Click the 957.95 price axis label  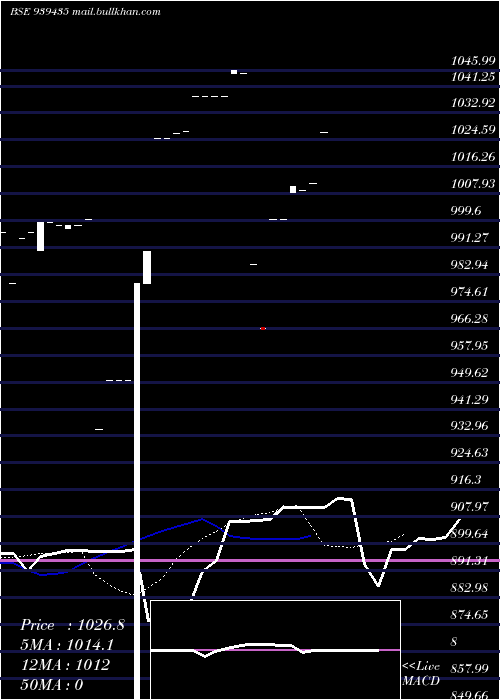(x=469, y=346)
